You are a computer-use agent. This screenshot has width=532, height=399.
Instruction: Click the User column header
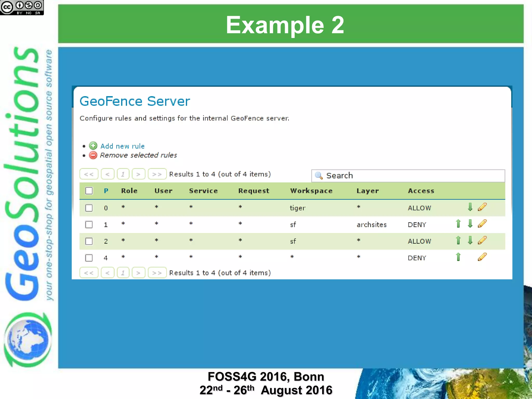point(163,191)
